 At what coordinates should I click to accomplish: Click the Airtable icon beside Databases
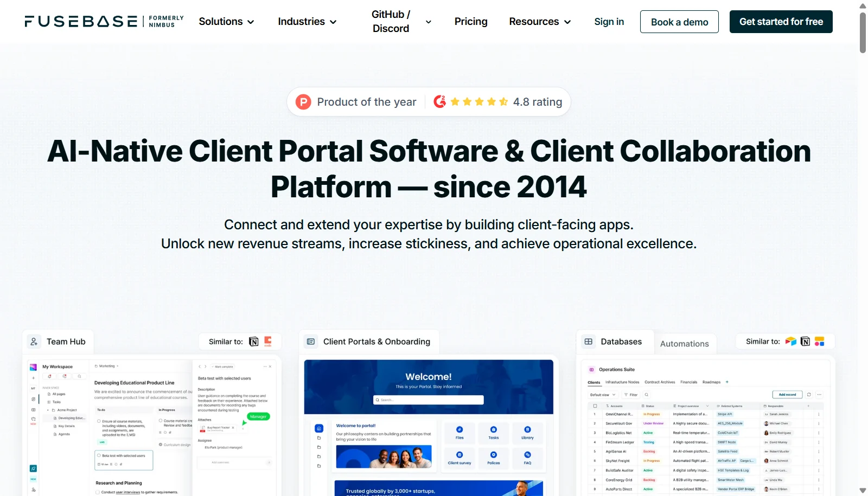point(791,341)
